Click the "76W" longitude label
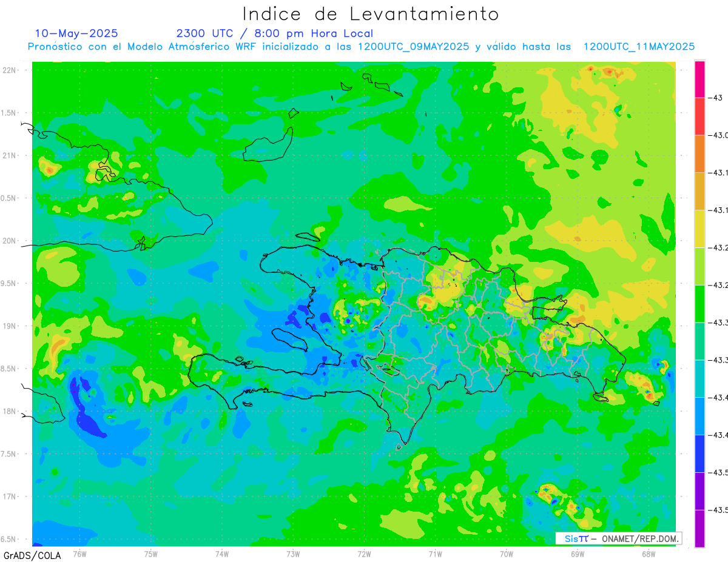The image size is (728, 562). pos(79,554)
